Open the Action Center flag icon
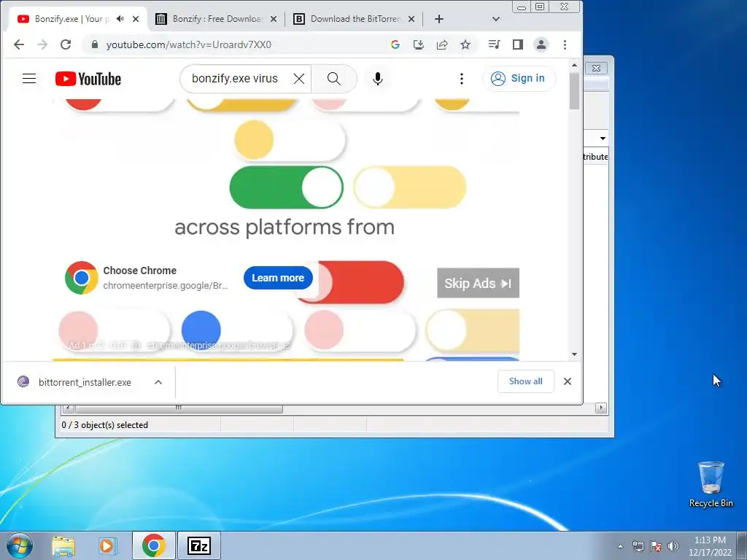Viewport: 747px width, 560px height. tap(656, 546)
